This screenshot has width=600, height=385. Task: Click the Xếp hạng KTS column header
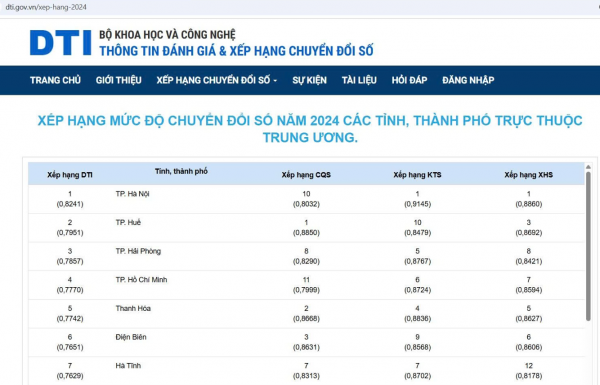pos(417,175)
